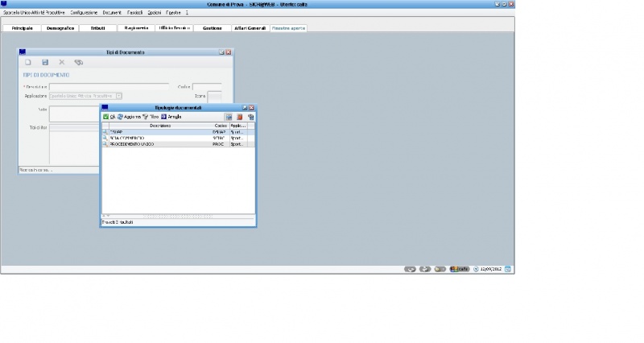
Task: Click the Aggiorna refresh icon in Tipologie documentali
Action: pyautogui.click(x=120, y=117)
